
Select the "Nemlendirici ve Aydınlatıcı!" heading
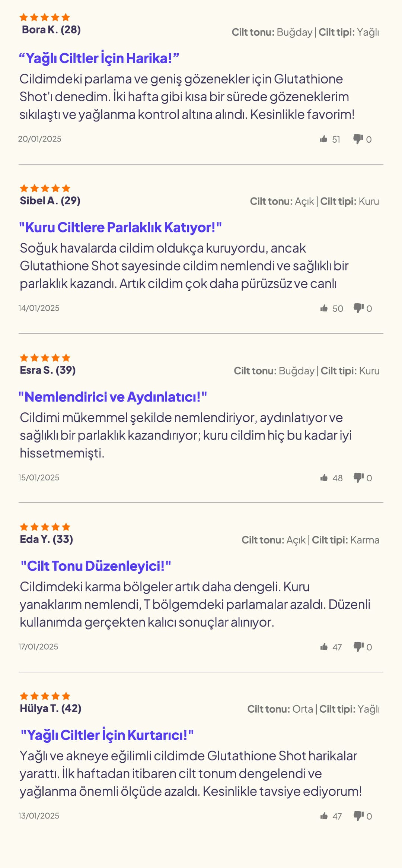pyautogui.click(x=112, y=397)
